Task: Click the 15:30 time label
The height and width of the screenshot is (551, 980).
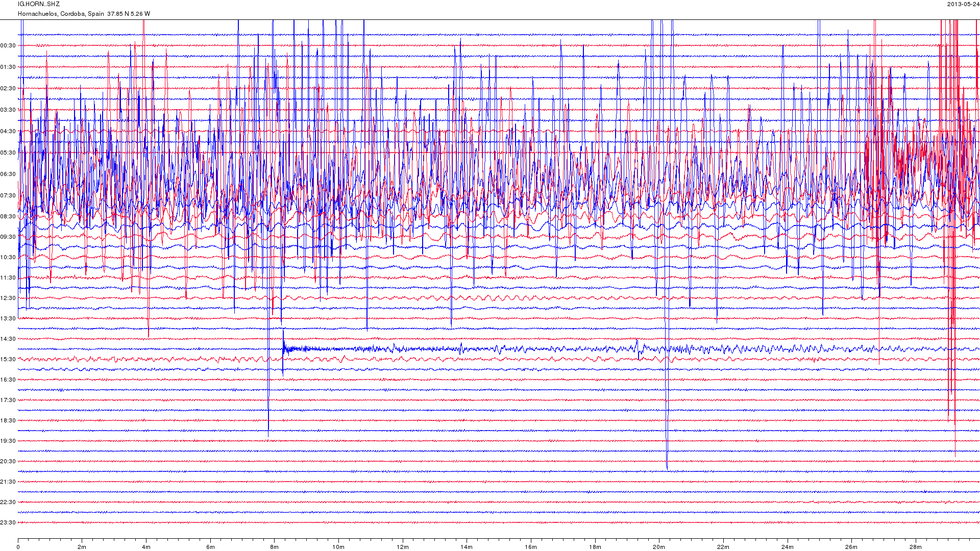Action: [x=8, y=360]
